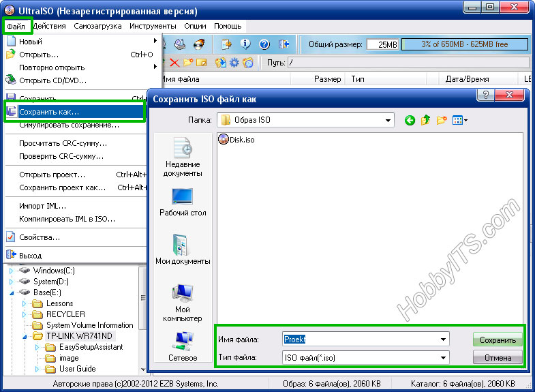This screenshot has width=535, height=392.
Task: Choose Свойства… in the File menu
Action: (x=76, y=237)
